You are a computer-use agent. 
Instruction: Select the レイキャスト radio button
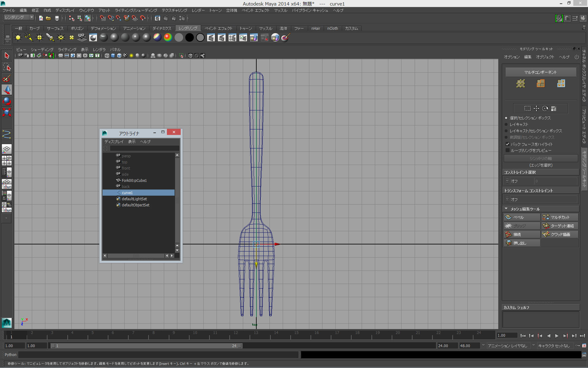(x=506, y=124)
